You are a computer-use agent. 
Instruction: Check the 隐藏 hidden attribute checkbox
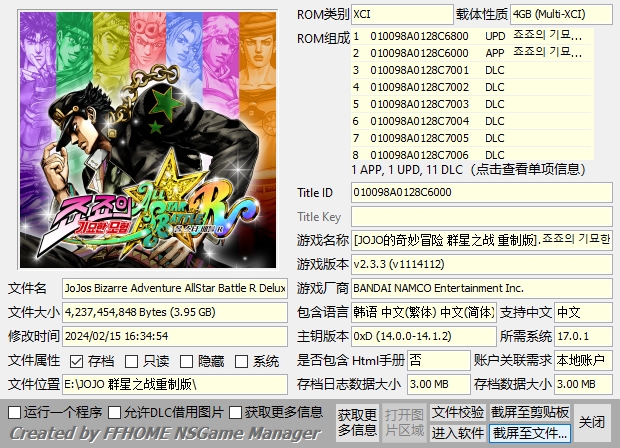click(x=187, y=361)
